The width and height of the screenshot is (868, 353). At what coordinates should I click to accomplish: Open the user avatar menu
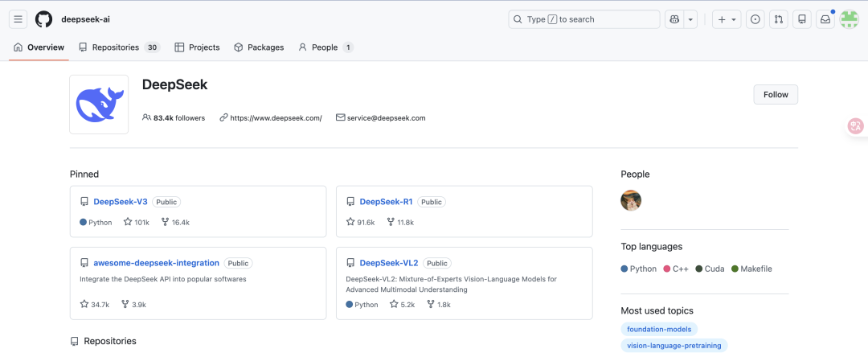(x=849, y=19)
